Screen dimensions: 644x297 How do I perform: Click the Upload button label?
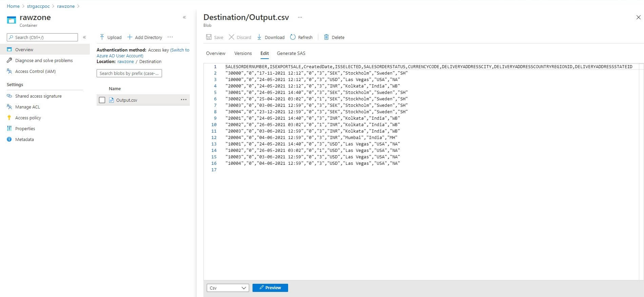tap(114, 37)
